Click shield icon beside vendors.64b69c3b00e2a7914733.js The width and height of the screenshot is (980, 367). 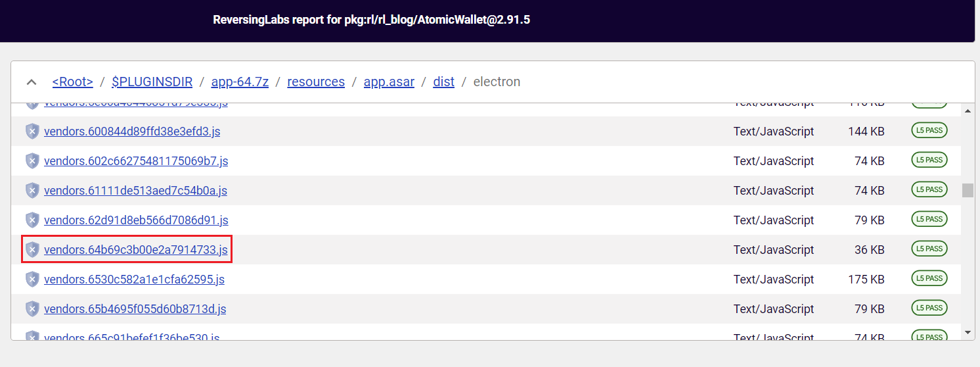coord(32,250)
